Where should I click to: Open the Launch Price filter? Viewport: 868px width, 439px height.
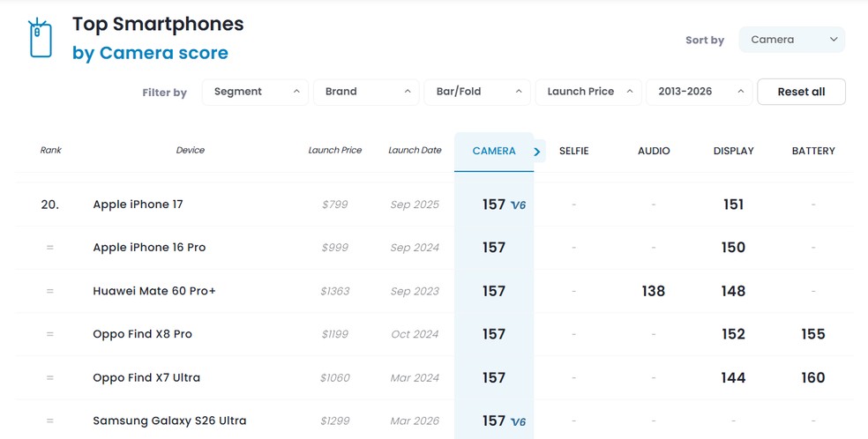[x=588, y=92]
